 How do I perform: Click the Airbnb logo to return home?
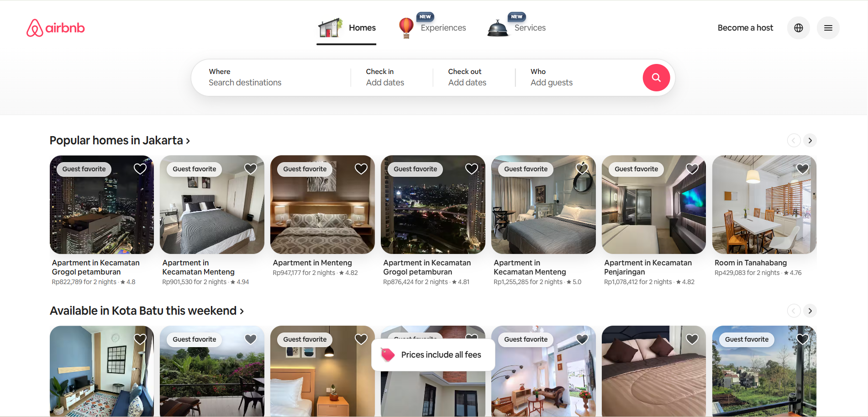pos(55,27)
